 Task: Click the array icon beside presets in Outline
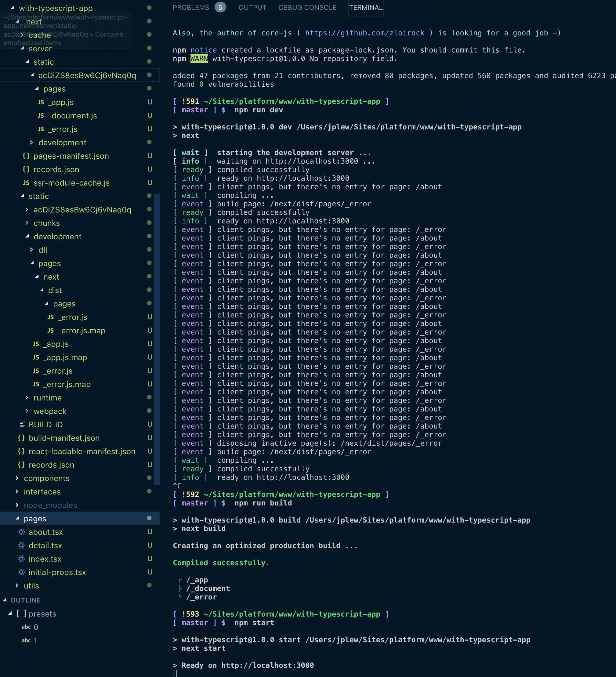tap(21, 614)
